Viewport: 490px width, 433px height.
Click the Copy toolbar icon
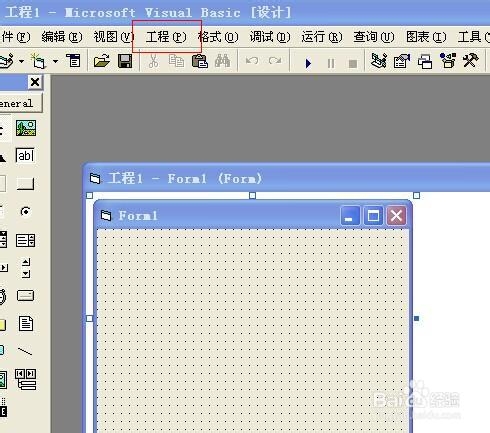tap(176, 61)
